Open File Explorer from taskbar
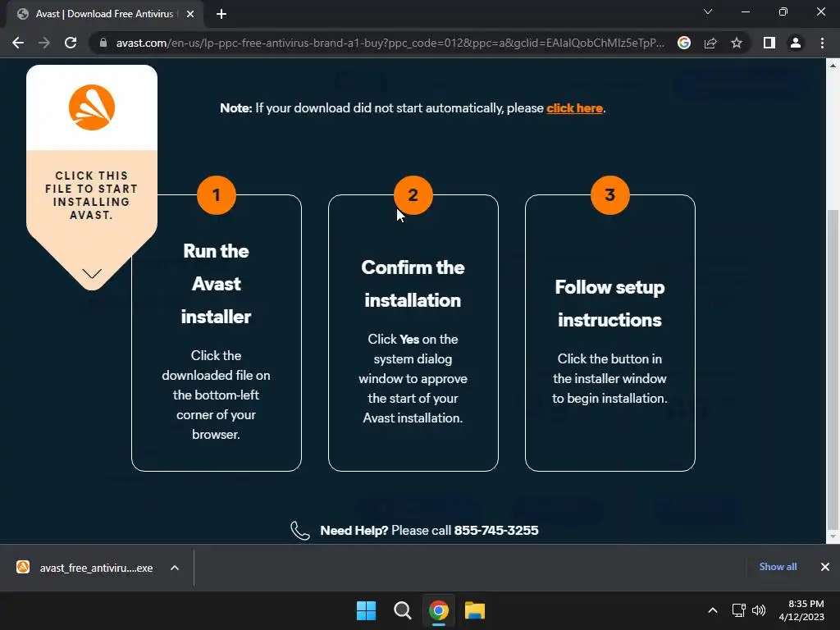This screenshot has height=630, width=840. click(x=475, y=610)
